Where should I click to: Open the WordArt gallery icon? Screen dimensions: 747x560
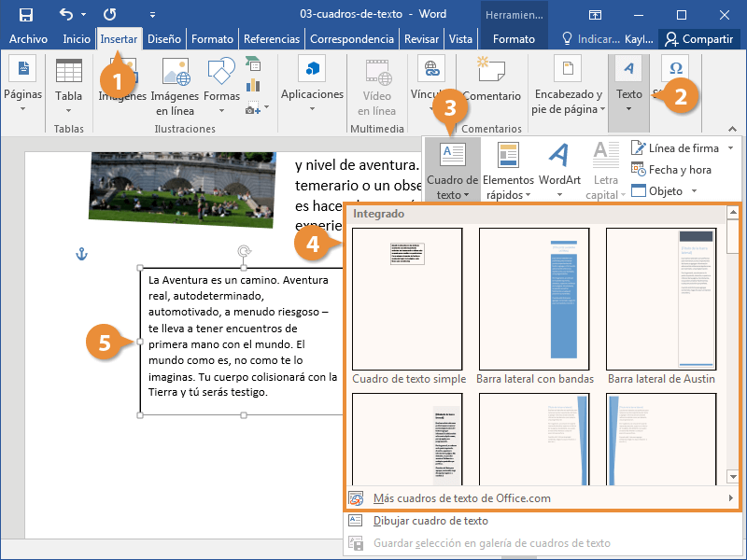pos(558,155)
